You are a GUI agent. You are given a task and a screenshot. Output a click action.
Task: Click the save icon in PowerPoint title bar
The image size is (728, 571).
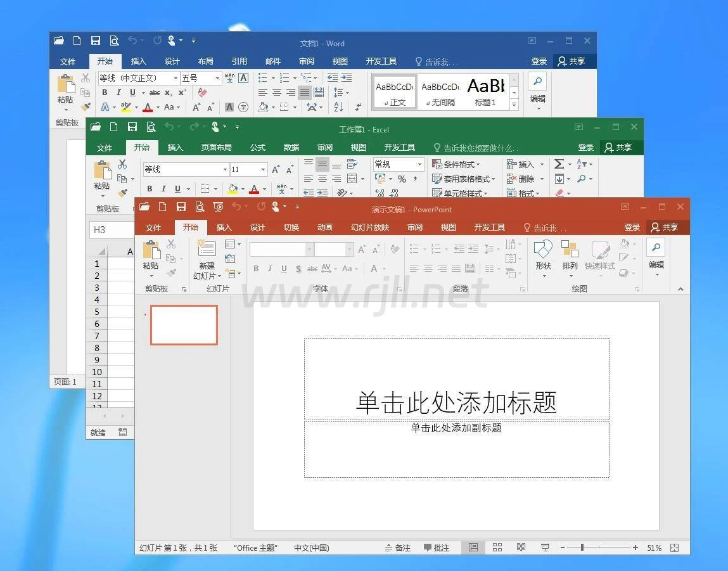(x=181, y=207)
